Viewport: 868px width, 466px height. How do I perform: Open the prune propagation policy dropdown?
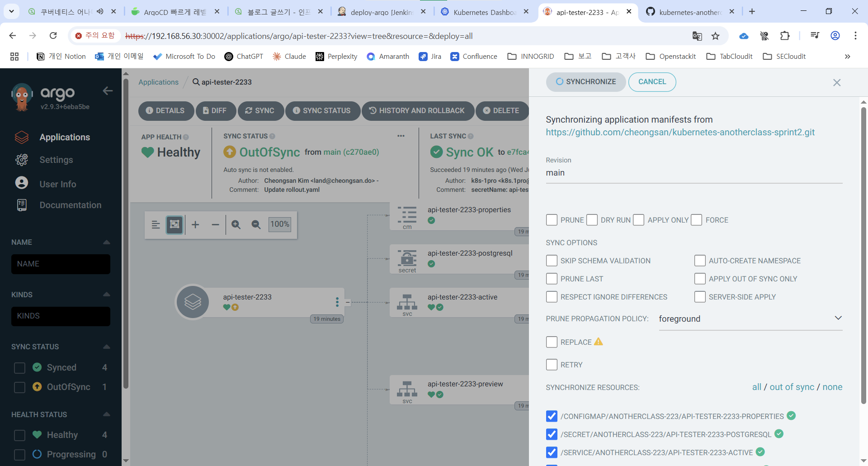pos(750,319)
